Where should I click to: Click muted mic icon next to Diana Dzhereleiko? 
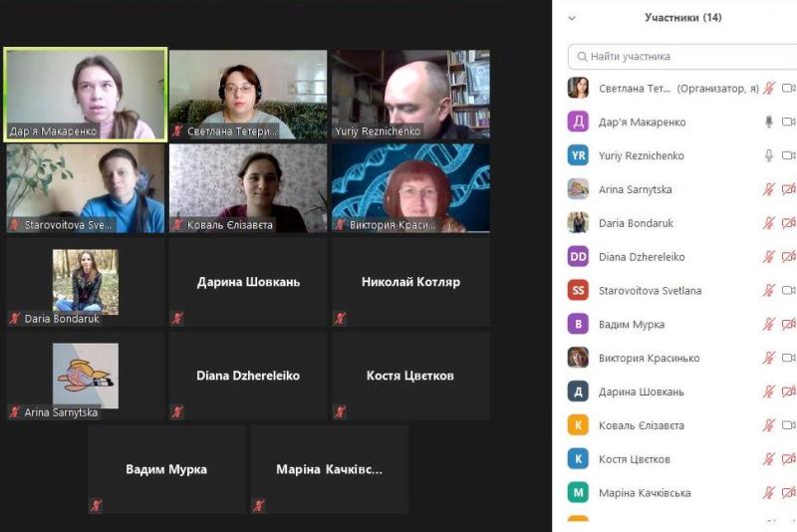point(768,257)
